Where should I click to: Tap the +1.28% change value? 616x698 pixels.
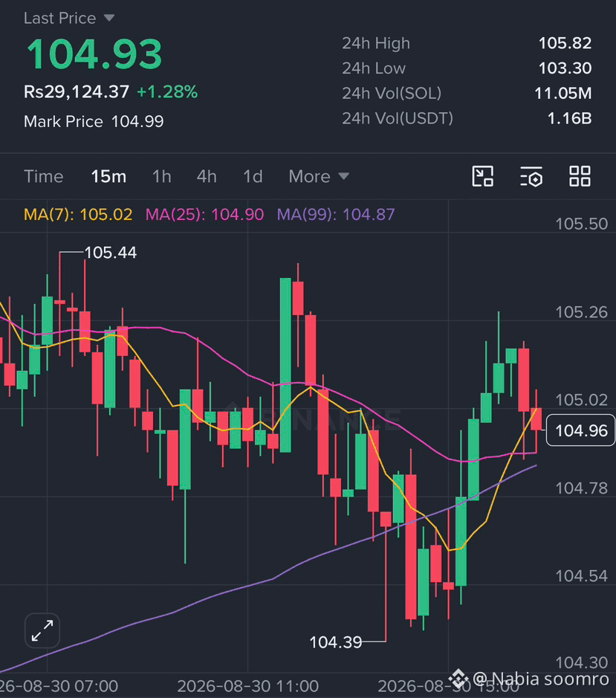coord(167,92)
